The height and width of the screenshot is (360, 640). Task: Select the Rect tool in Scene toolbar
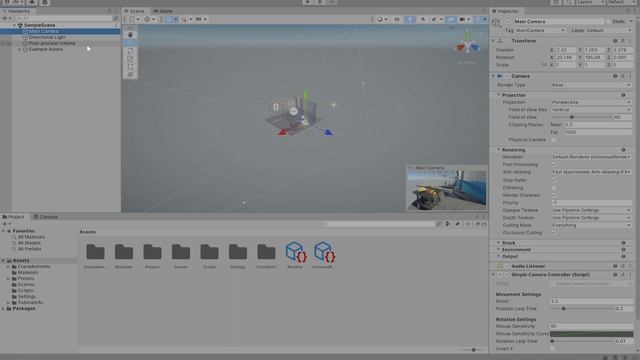[x=130, y=66]
